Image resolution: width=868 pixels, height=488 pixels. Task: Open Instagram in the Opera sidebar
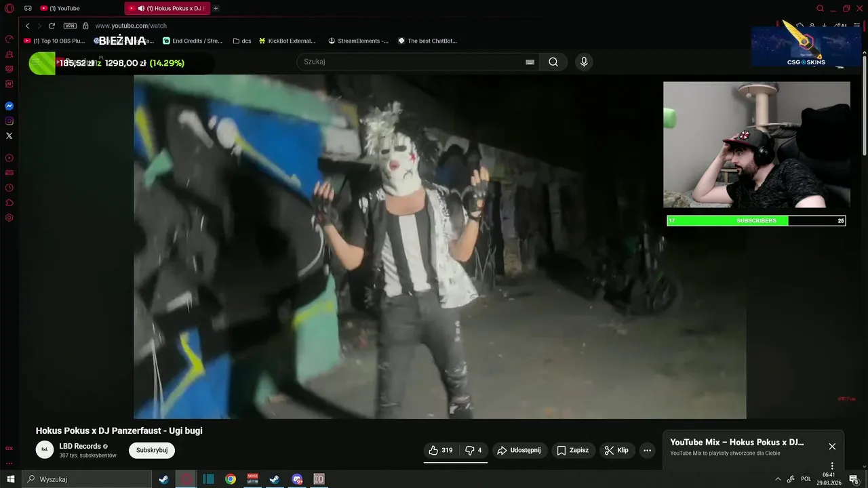click(x=9, y=121)
